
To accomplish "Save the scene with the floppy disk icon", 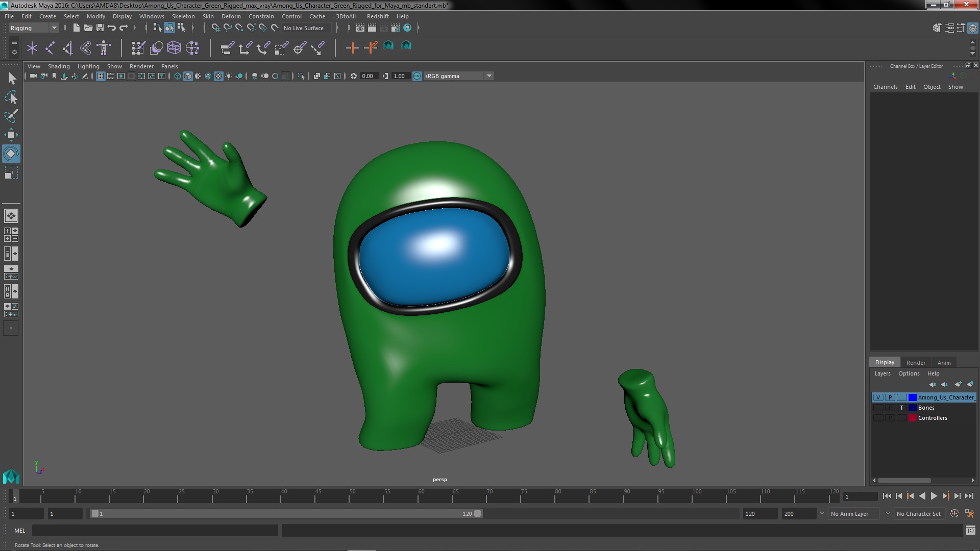I will (x=100, y=28).
